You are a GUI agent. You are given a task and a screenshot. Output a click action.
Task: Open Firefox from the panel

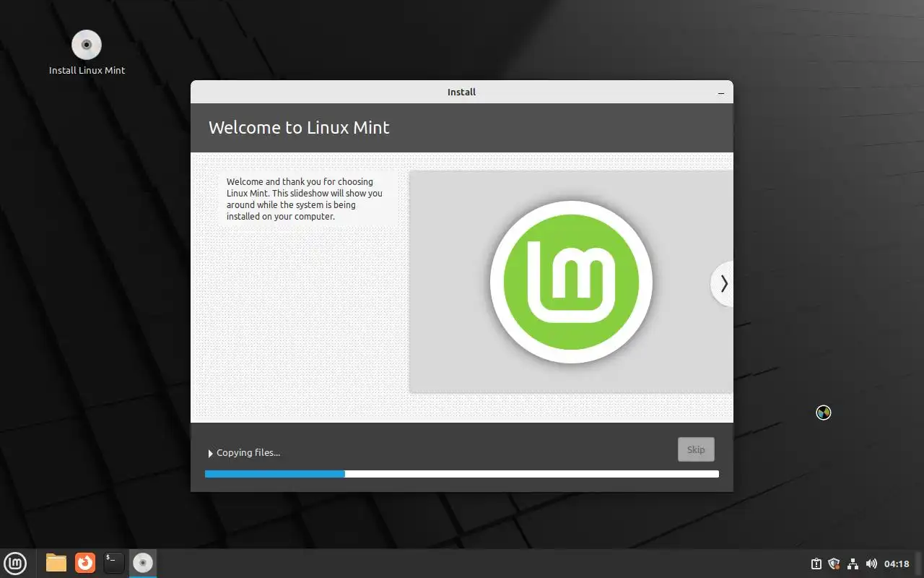(x=85, y=563)
